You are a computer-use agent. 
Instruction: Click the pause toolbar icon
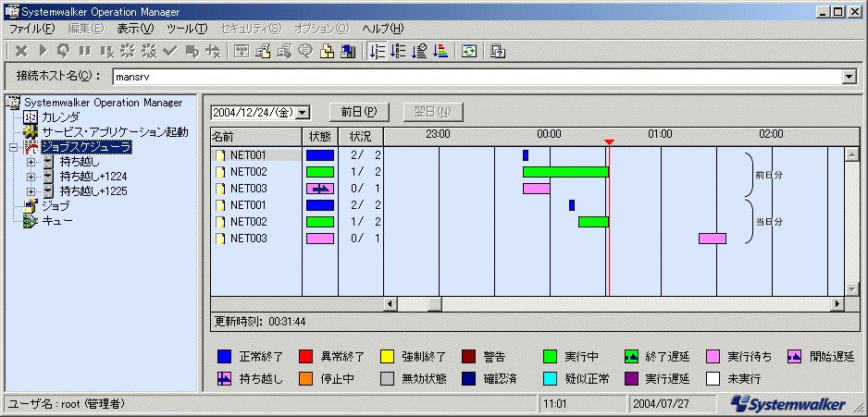[x=85, y=52]
